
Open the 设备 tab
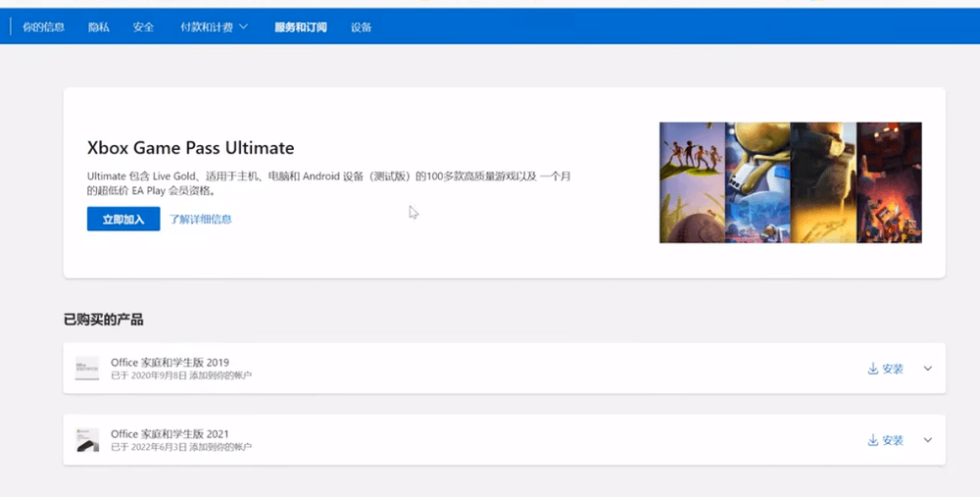[x=362, y=27]
